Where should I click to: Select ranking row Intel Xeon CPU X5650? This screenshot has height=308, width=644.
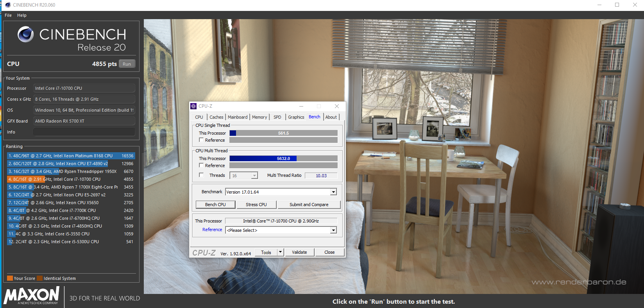click(71, 203)
